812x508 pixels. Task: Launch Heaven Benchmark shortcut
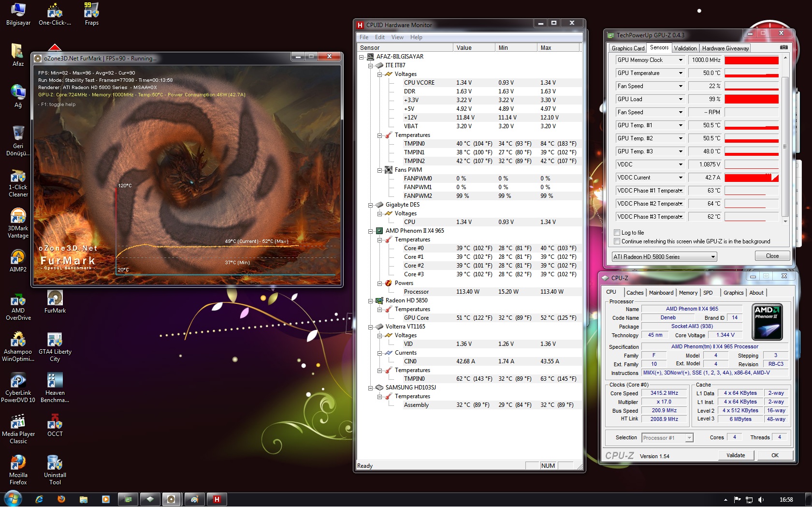tap(55, 388)
